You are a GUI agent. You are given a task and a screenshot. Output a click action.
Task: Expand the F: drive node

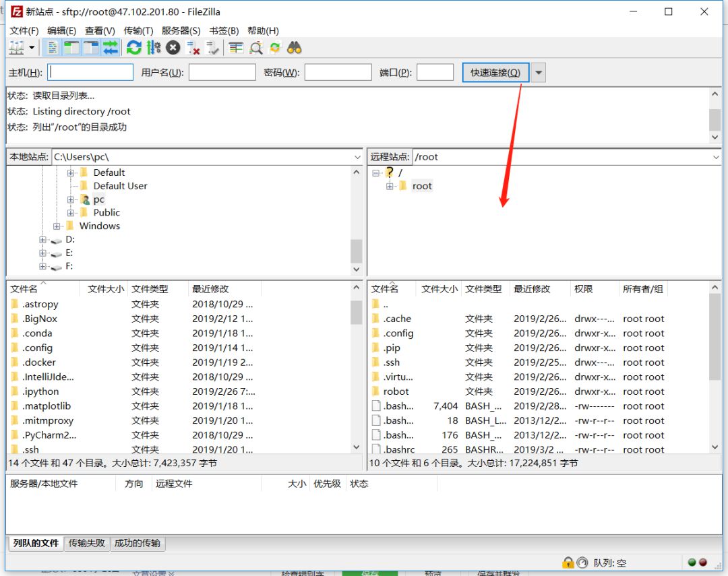[42, 266]
